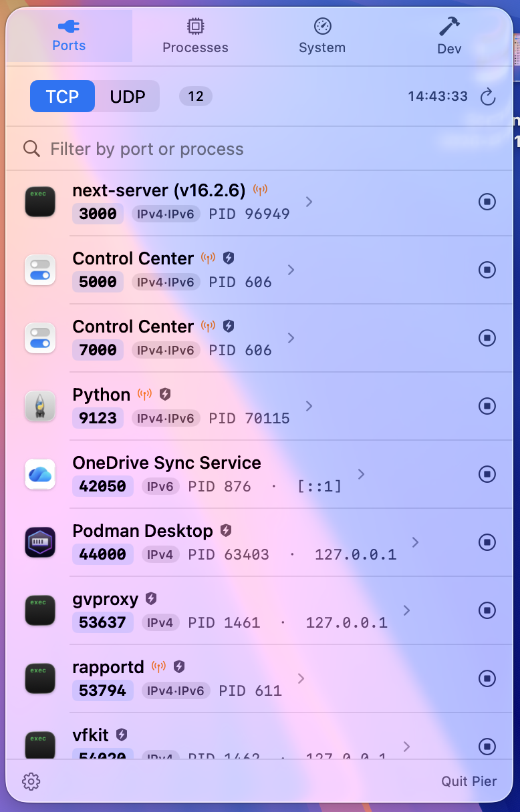
Task: Expand the gvproxy row chevron
Action: [406, 610]
